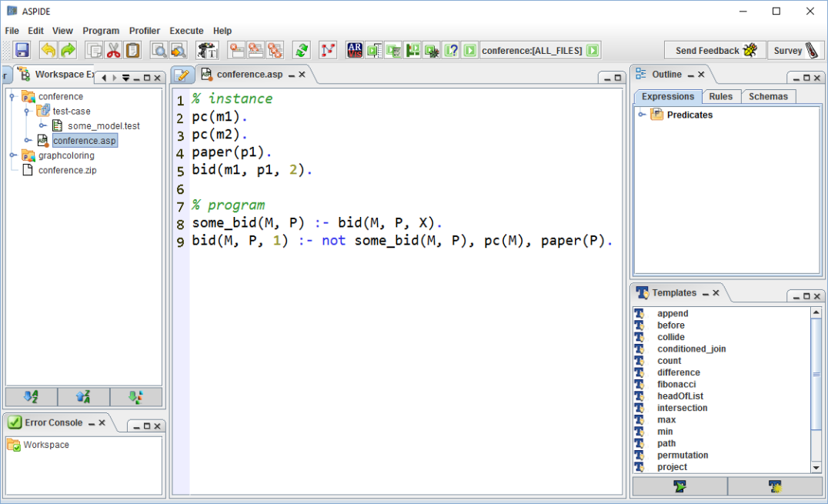828x504 pixels.
Task: Switch to the Rules tab in Outline
Action: point(721,97)
